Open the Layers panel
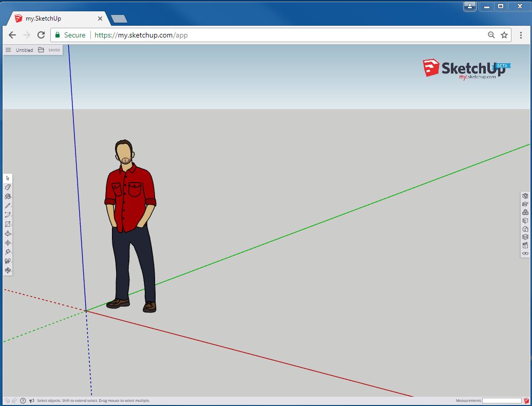532x406 pixels. pyautogui.click(x=525, y=237)
